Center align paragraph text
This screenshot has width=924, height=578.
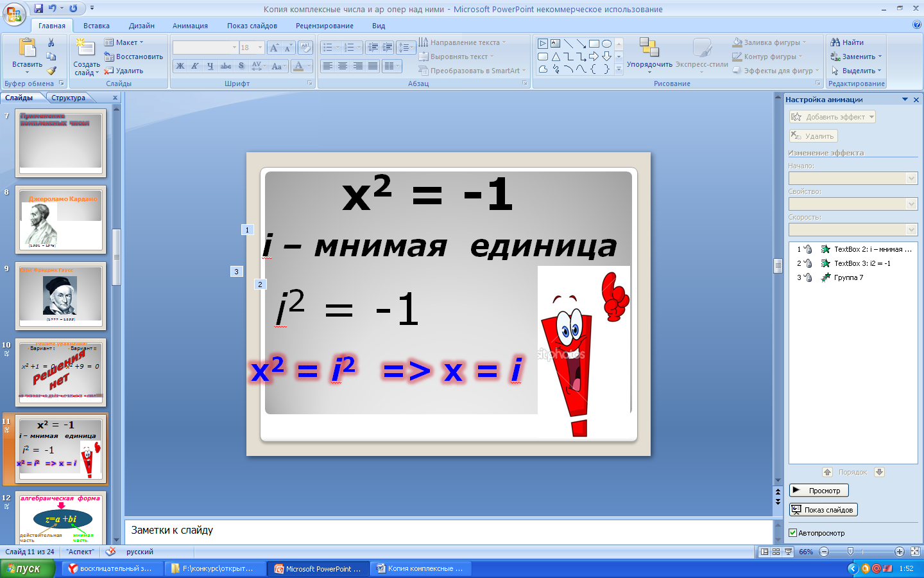[x=343, y=66]
